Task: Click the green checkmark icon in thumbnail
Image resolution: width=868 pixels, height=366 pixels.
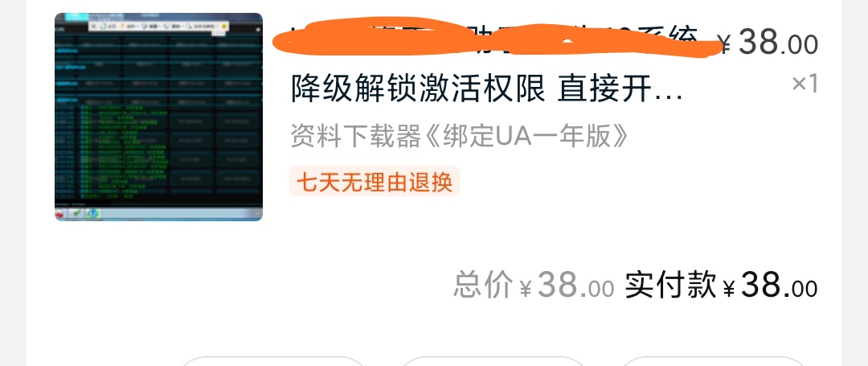Action: click(x=77, y=212)
